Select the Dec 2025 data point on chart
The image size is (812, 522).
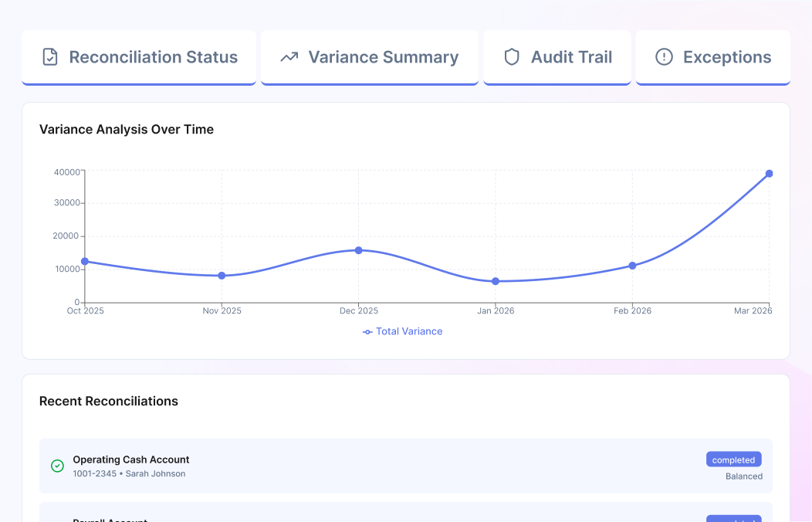pos(358,250)
